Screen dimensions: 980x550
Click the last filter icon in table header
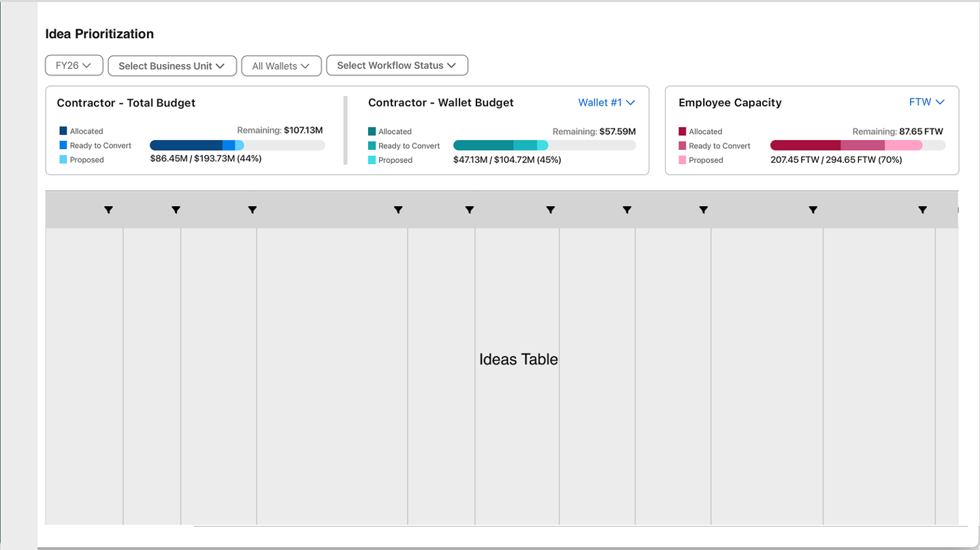tap(922, 210)
